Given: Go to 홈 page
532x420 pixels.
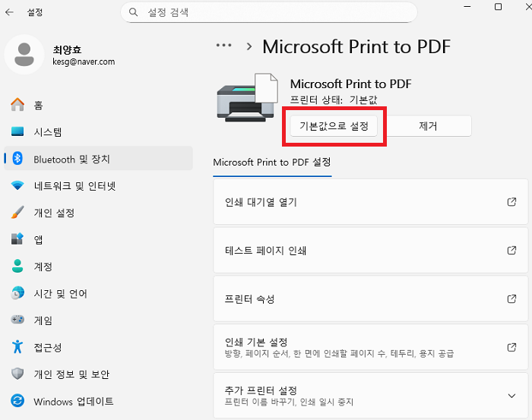Looking at the screenshot, I should (x=98, y=105).
